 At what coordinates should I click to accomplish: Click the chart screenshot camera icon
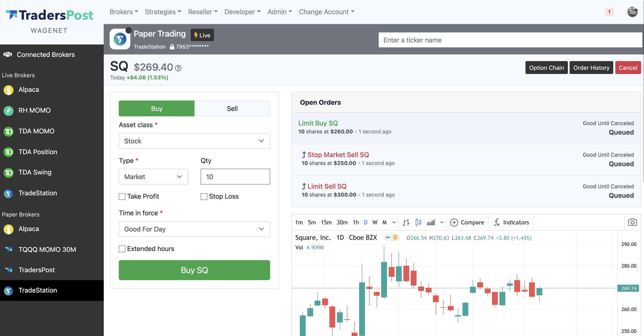632,222
